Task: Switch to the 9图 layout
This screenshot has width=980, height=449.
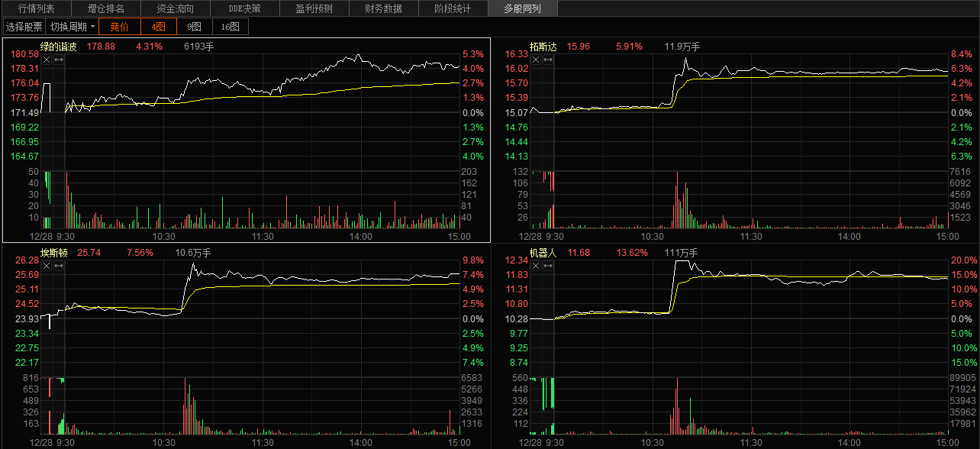Action: (194, 27)
